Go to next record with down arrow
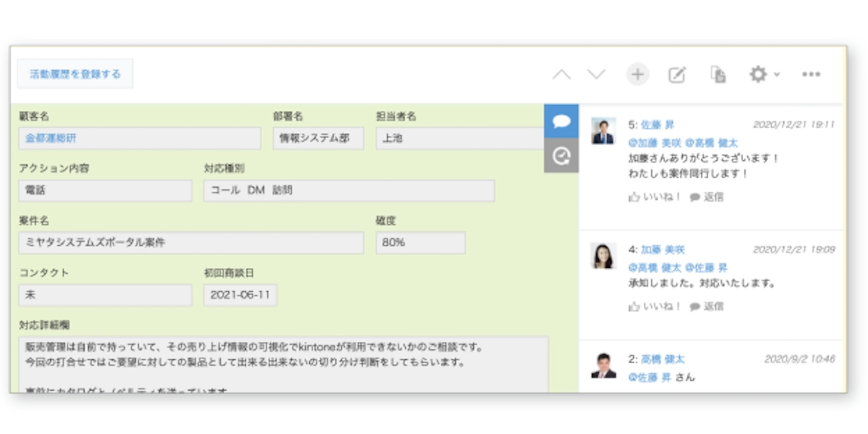Viewport: 868px width, 434px height. point(596,75)
